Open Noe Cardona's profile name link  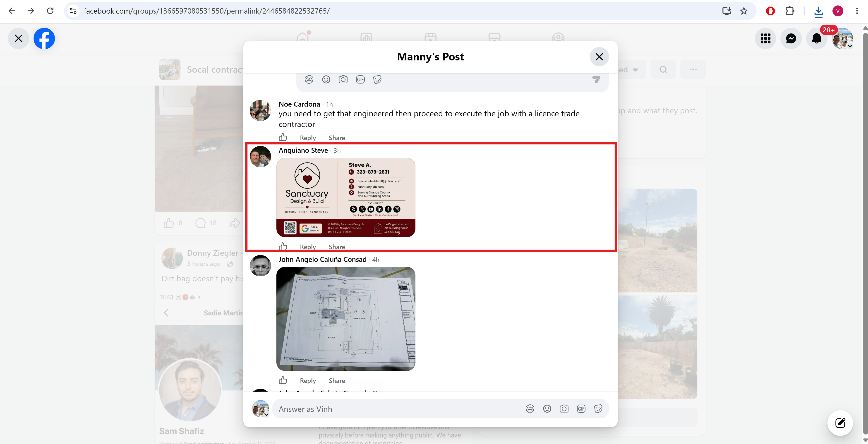(299, 104)
